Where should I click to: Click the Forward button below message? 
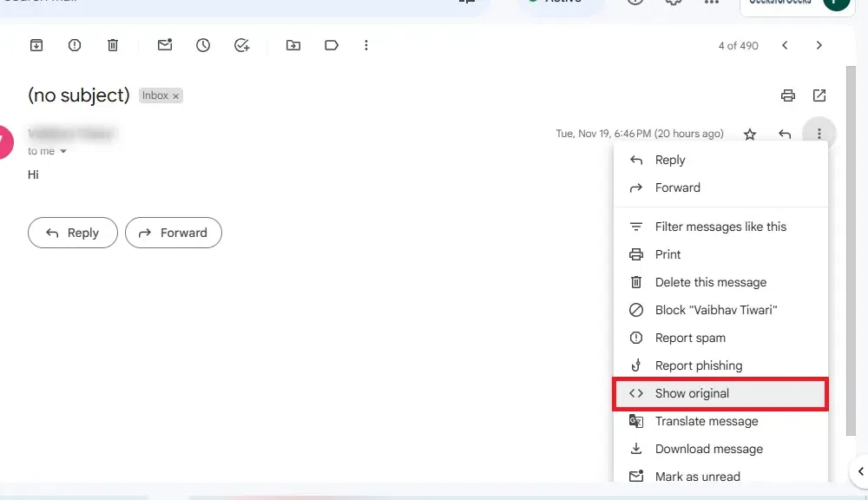[x=174, y=233]
